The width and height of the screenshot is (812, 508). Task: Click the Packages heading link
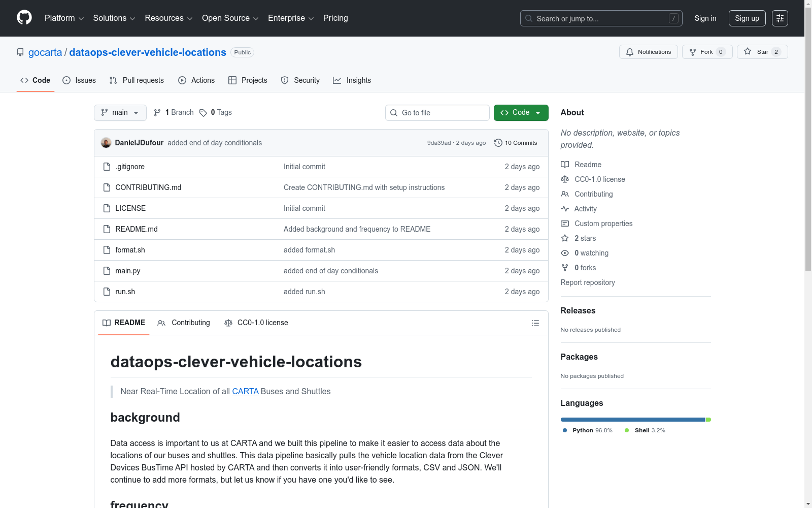[x=579, y=357]
